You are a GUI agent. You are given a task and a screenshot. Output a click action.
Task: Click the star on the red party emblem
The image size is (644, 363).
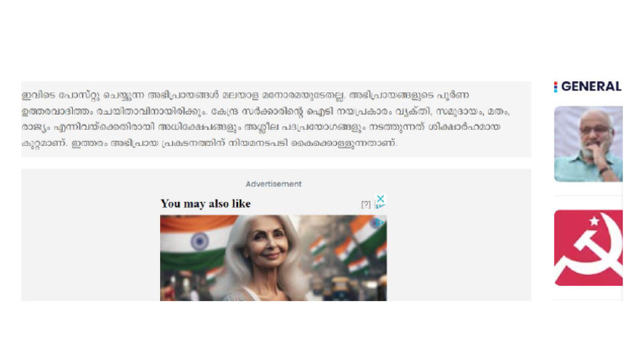(595, 221)
